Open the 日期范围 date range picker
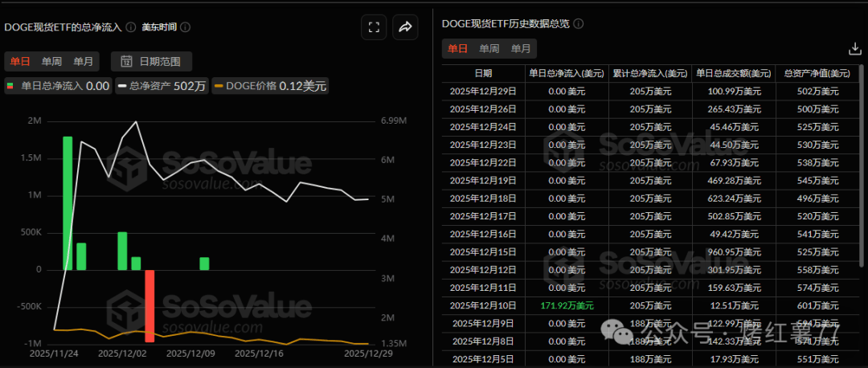The width and height of the screenshot is (868, 368). pyautogui.click(x=151, y=61)
